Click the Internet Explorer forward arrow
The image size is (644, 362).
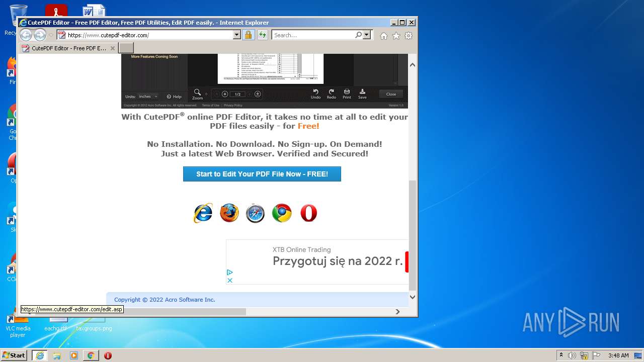click(40, 35)
